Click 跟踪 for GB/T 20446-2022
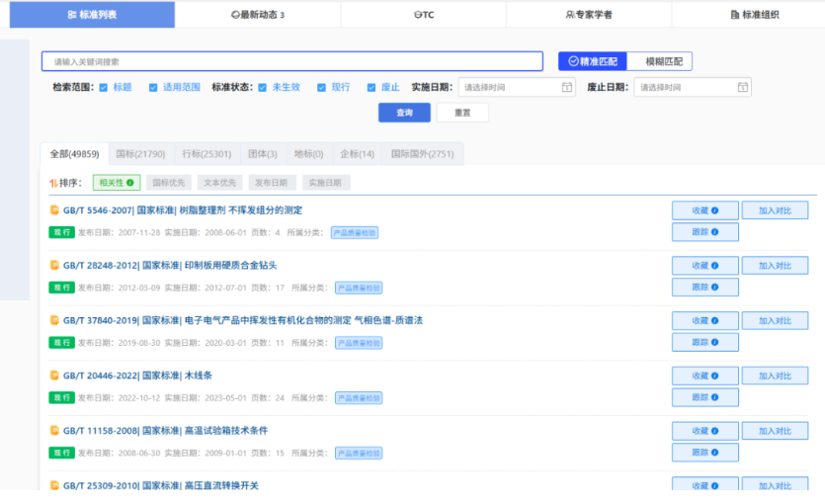The width and height of the screenshot is (825, 504). tap(705, 397)
